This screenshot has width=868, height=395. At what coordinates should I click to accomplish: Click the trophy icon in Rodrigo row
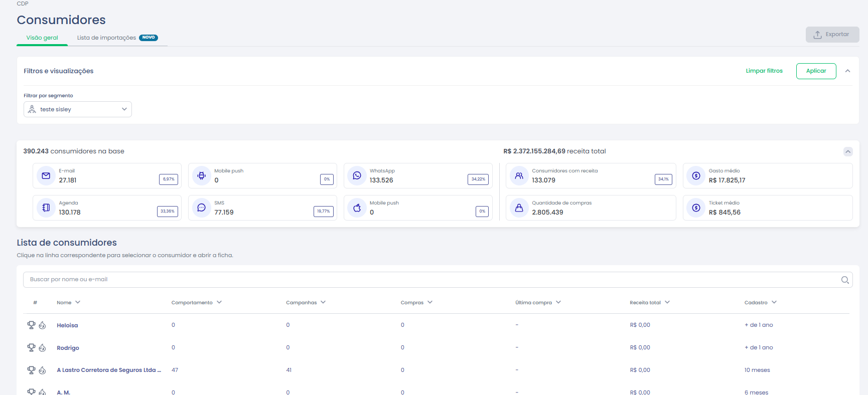coord(32,347)
